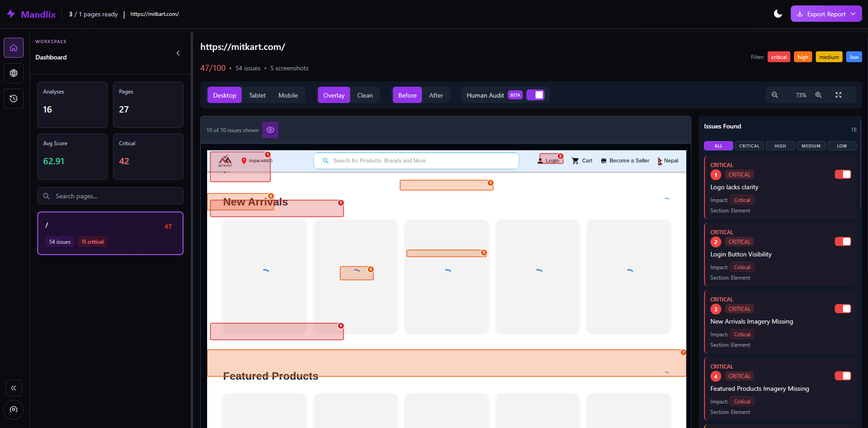Click the Nepal flag icon in preview
This screenshot has height=428, width=868.
click(x=660, y=161)
